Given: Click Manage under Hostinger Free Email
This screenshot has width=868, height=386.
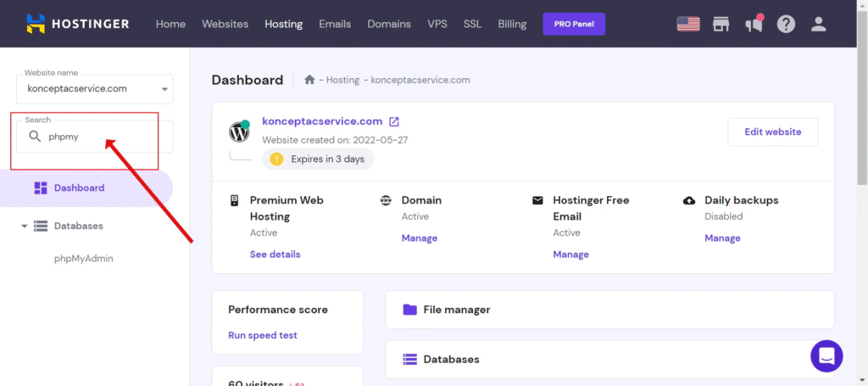Looking at the screenshot, I should (x=570, y=255).
